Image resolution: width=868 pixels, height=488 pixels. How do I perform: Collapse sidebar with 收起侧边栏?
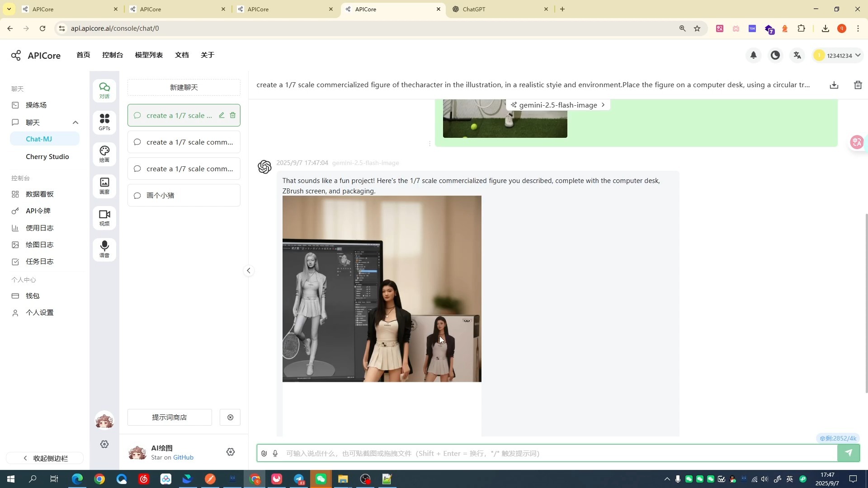tap(45, 458)
